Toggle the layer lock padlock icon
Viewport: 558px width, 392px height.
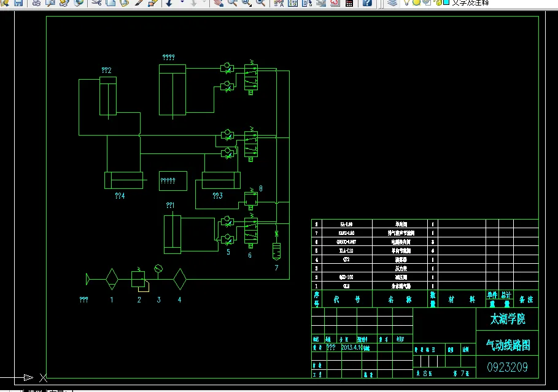click(438, 3)
